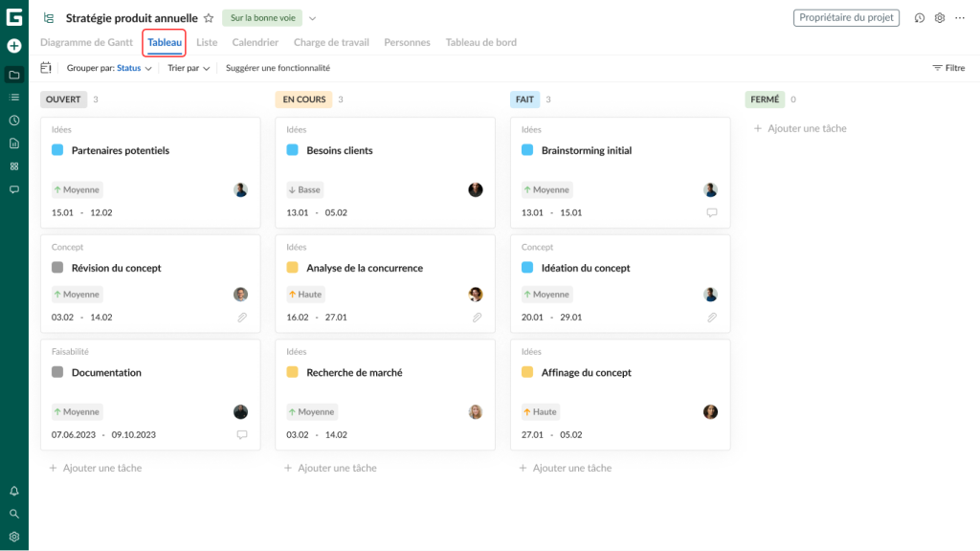The image size is (980, 551).
Task: Change the Moyenne priority on Documentation
Action: 77,411
